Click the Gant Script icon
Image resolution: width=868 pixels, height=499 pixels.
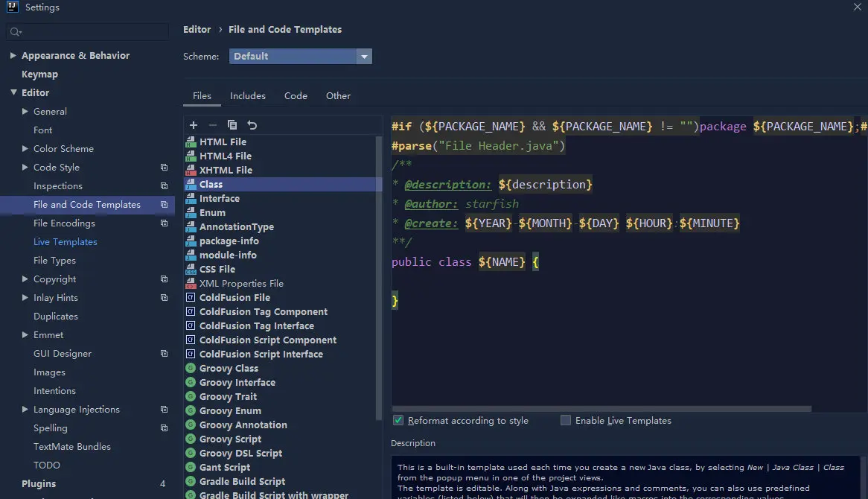[x=191, y=468]
